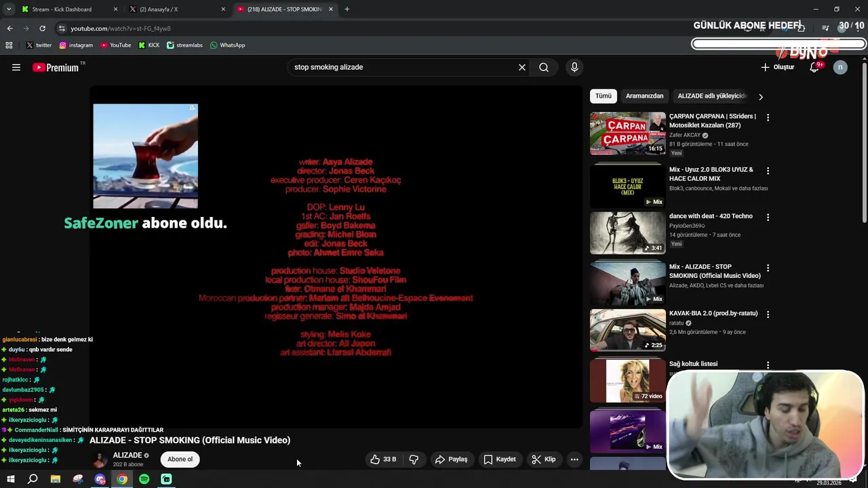868x488 pixels.
Task: Close the Anasayfa / X tab
Action: 223,9
